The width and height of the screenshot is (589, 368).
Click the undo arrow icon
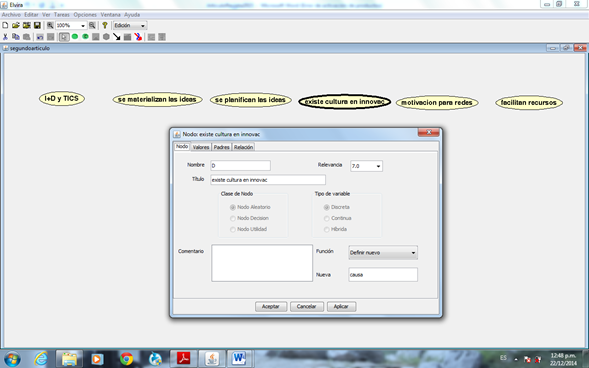pos(40,37)
